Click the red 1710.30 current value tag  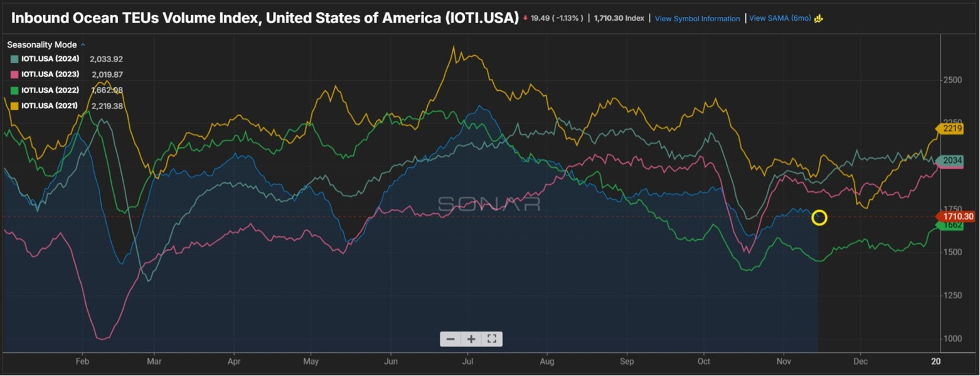pos(955,216)
